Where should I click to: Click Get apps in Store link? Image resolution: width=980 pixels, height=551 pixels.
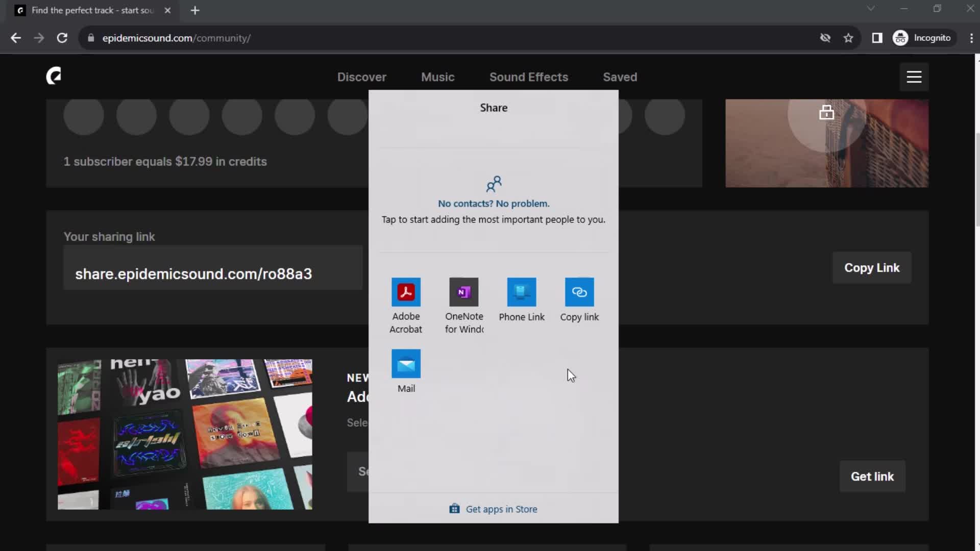click(x=495, y=509)
